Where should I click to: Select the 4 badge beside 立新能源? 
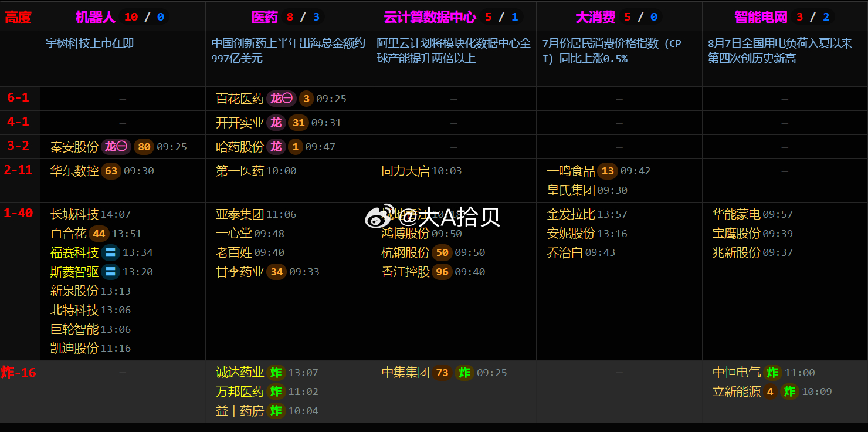pos(770,392)
